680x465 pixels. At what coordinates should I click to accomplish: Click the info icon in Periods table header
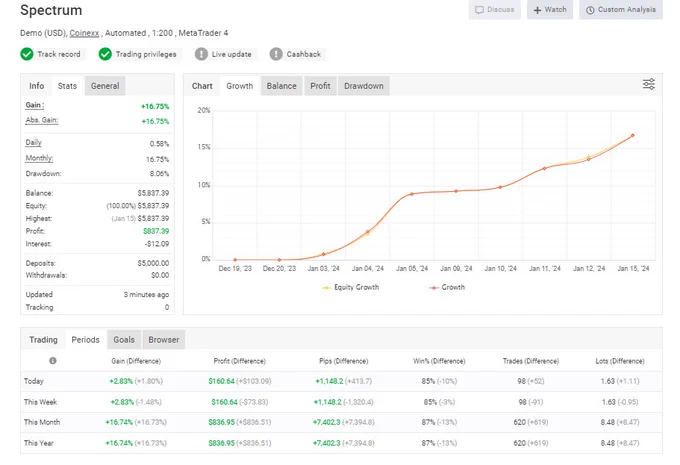pos(53,361)
